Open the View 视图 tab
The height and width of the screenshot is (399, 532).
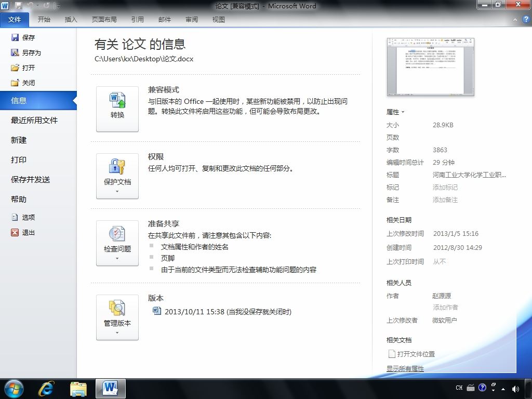coord(219,19)
